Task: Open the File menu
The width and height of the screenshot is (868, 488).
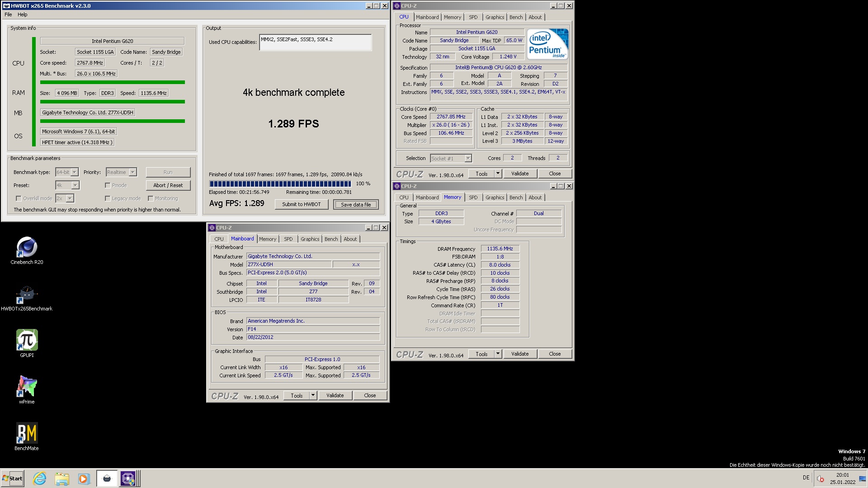Action: pyautogui.click(x=8, y=14)
